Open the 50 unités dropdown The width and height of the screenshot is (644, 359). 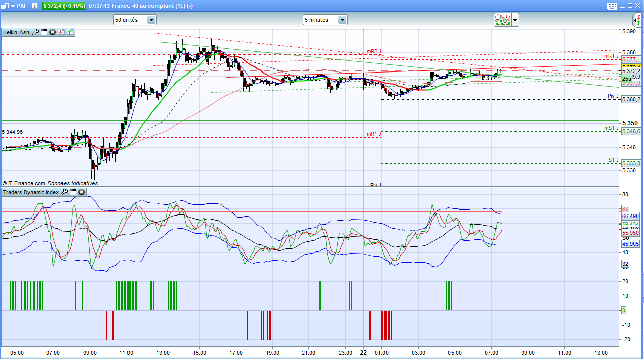coord(151,20)
